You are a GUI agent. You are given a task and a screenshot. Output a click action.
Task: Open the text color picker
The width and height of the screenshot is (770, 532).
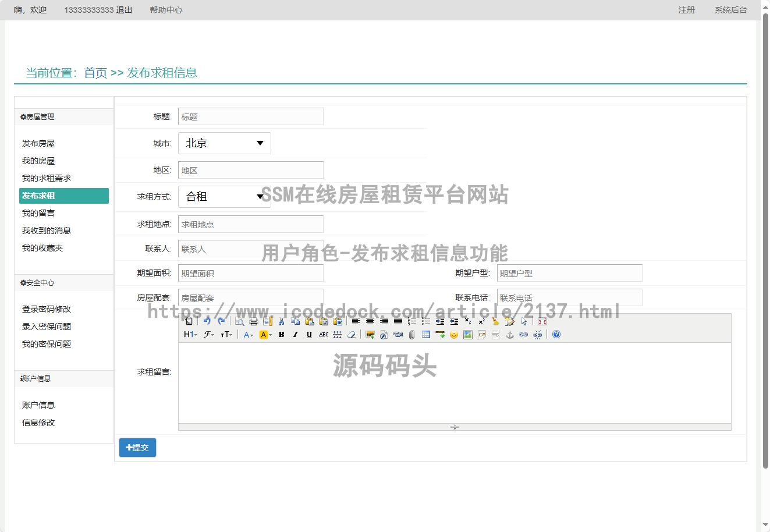tap(248, 335)
